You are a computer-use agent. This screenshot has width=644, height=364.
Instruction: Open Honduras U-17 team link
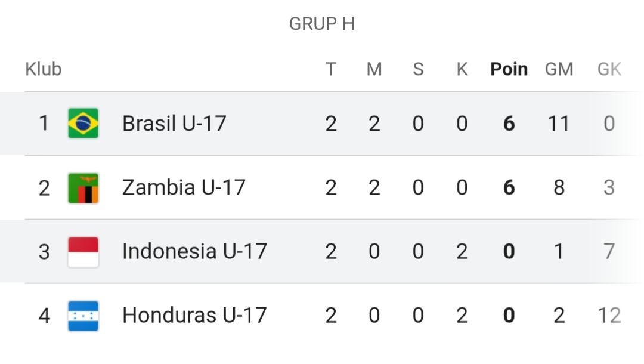(x=194, y=315)
